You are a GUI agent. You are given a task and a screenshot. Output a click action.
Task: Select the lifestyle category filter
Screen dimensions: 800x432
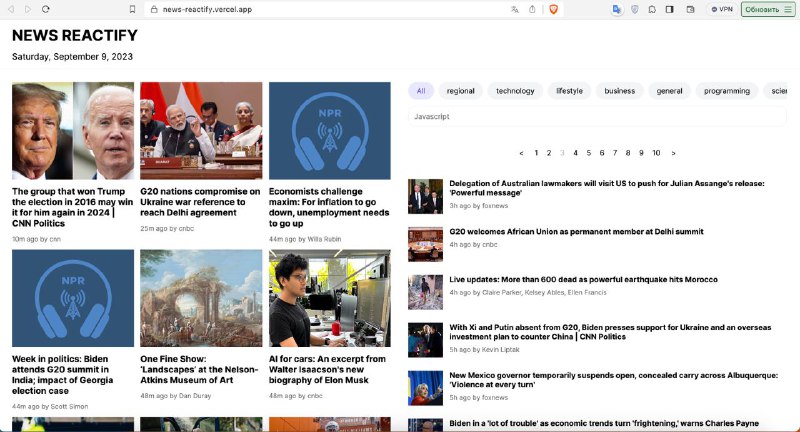point(569,91)
